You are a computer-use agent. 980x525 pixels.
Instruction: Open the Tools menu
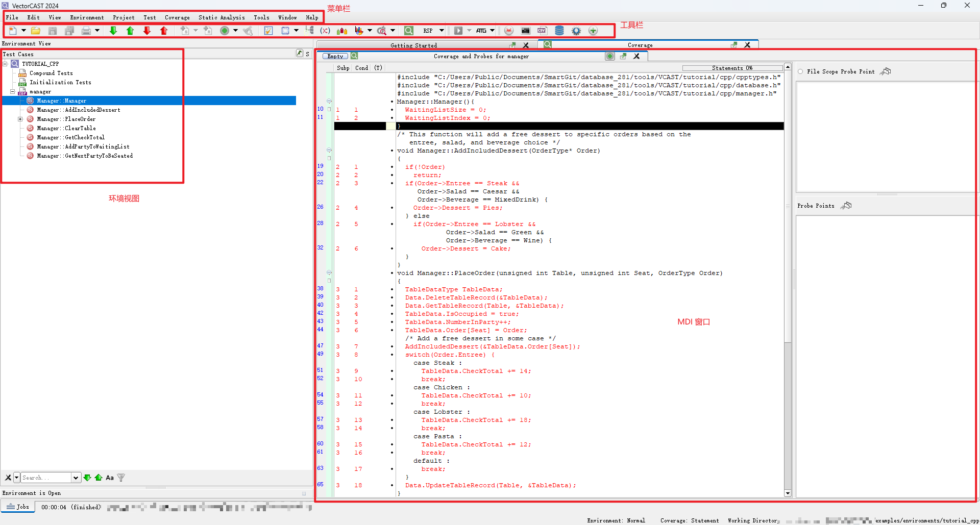click(261, 17)
